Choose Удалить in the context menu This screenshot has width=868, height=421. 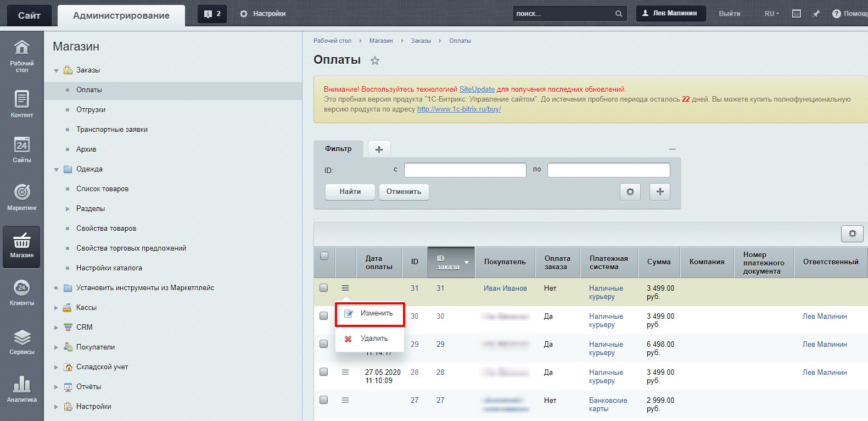pyautogui.click(x=370, y=339)
